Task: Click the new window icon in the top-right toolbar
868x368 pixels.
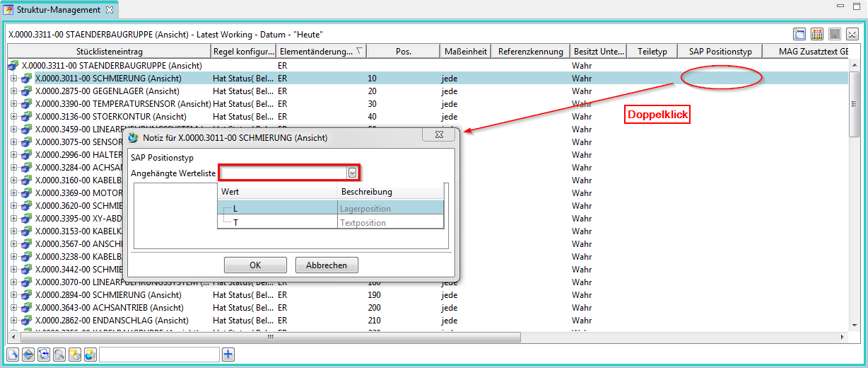Action: (x=799, y=34)
